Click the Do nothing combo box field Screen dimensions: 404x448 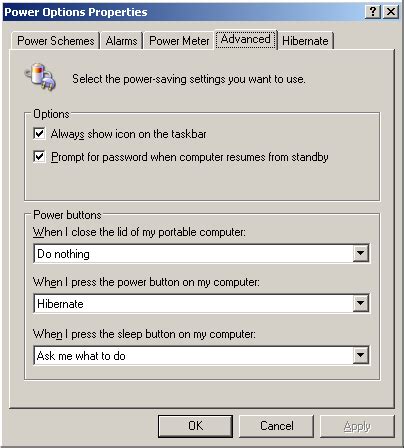click(194, 254)
